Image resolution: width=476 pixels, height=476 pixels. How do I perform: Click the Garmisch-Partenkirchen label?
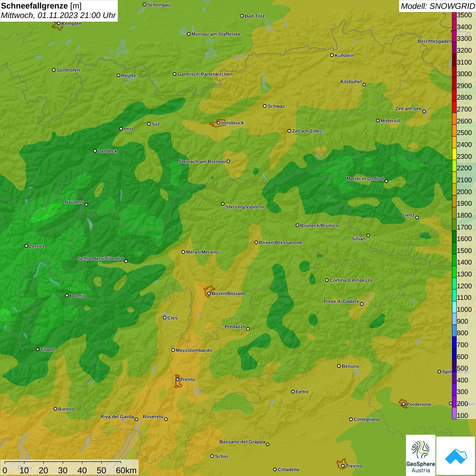tap(205, 74)
